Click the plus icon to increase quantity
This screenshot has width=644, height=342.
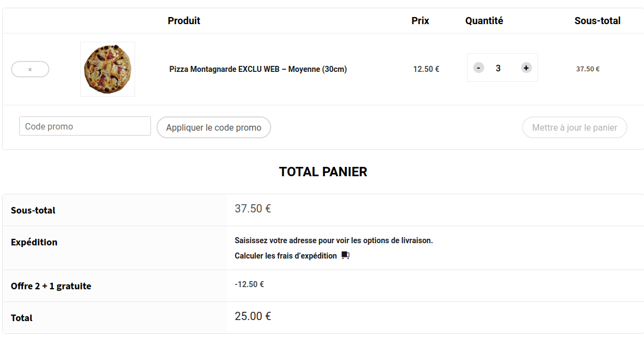click(525, 68)
